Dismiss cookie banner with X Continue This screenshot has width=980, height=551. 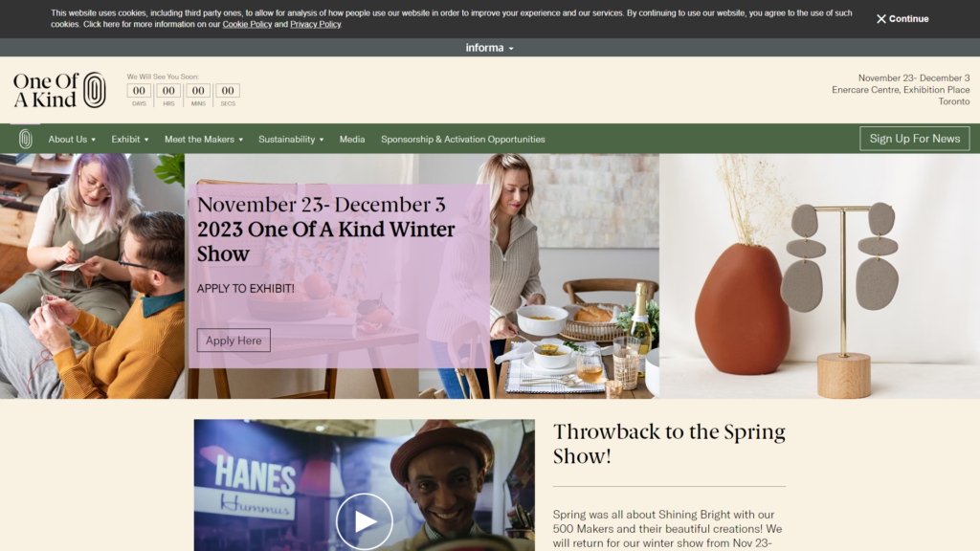(x=902, y=19)
